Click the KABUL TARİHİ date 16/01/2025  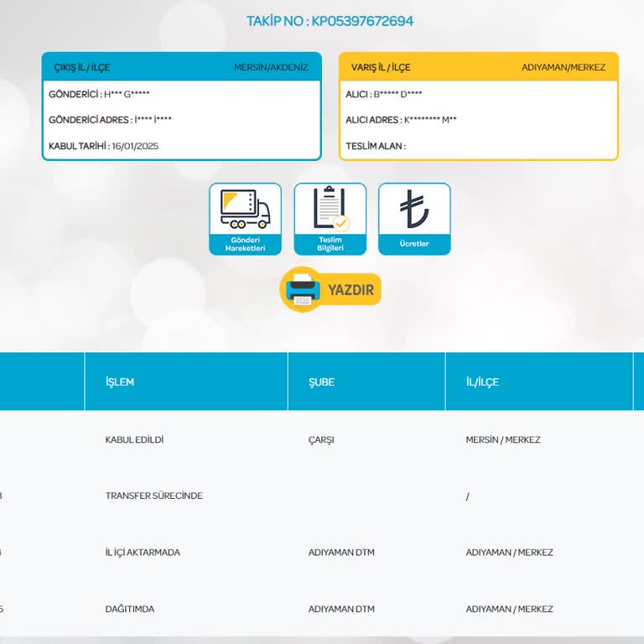tap(135, 146)
